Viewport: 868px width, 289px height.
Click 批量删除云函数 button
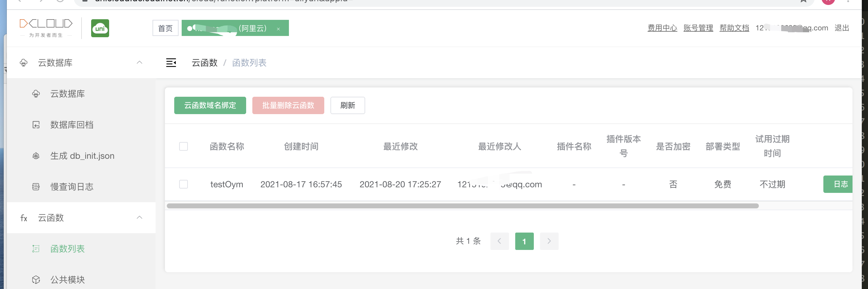pos(288,105)
